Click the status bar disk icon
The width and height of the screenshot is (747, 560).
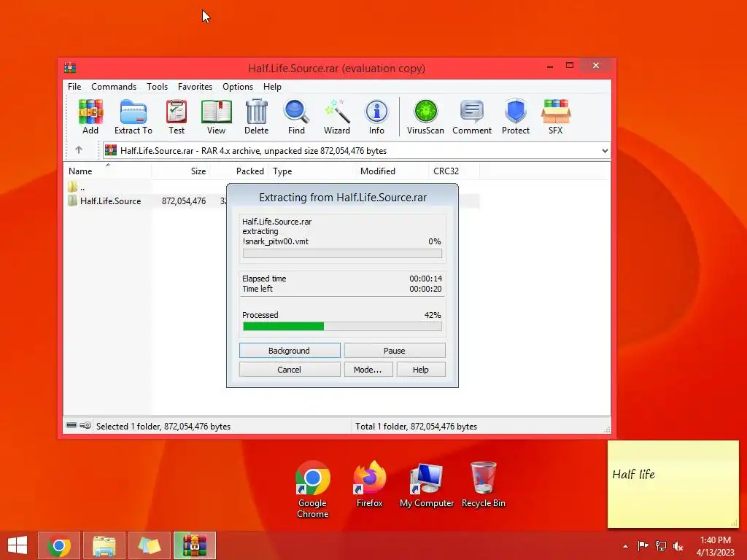click(x=71, y=425)
